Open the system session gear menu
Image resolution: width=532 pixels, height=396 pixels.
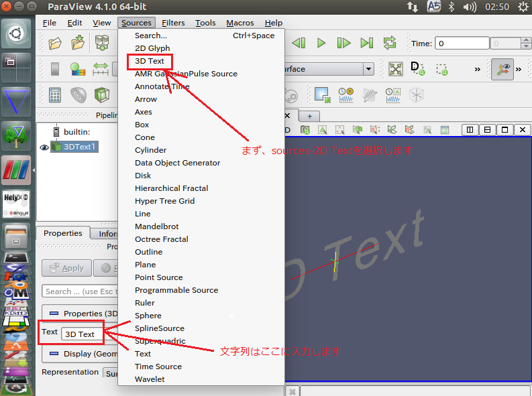[523, 7]
